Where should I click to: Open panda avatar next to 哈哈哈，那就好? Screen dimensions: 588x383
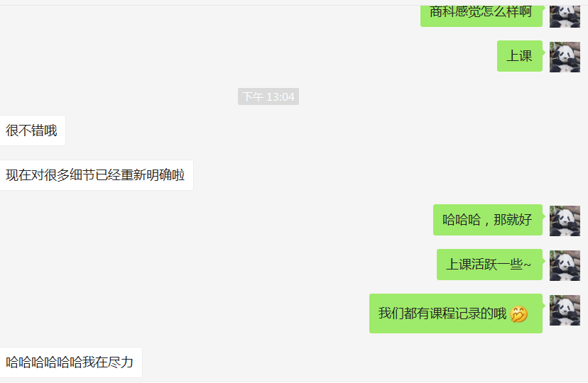pyautogui.click(x=565, y=221)
